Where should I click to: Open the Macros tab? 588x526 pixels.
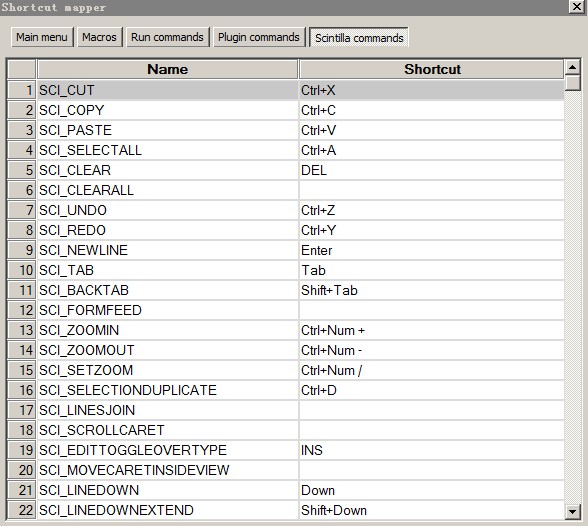99,37
